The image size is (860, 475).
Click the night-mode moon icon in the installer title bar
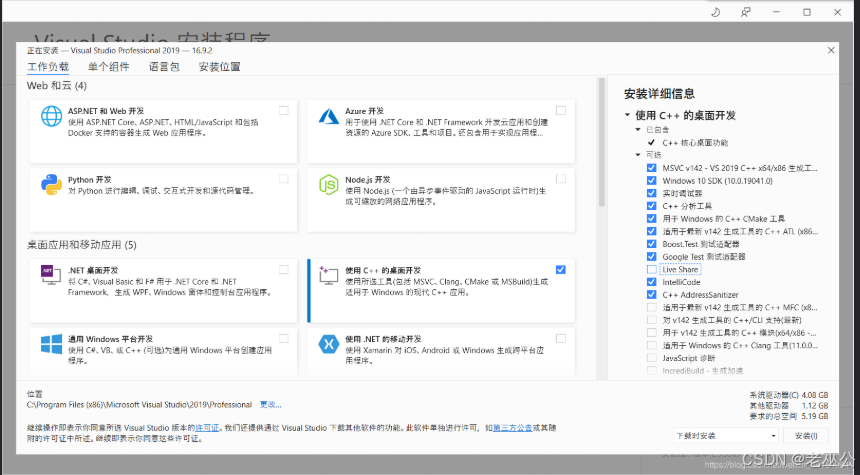pyautogui.click(x=715, y=12)
